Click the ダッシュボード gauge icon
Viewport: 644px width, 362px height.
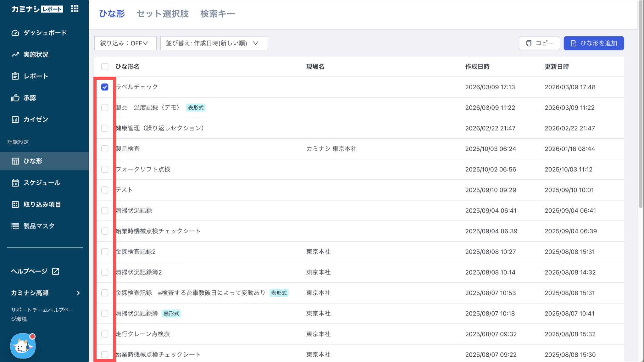point(15,33)
